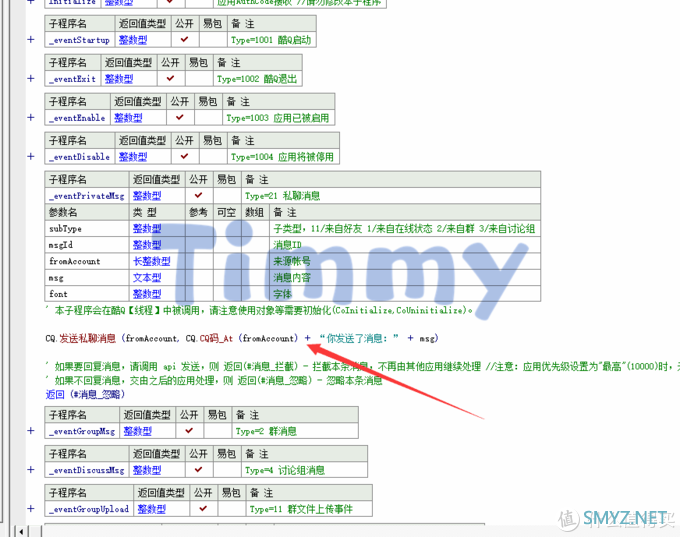Click the "你发送了消息:" string literal
This screenshot has height=537, width=680.
click(x=359, y=338)
